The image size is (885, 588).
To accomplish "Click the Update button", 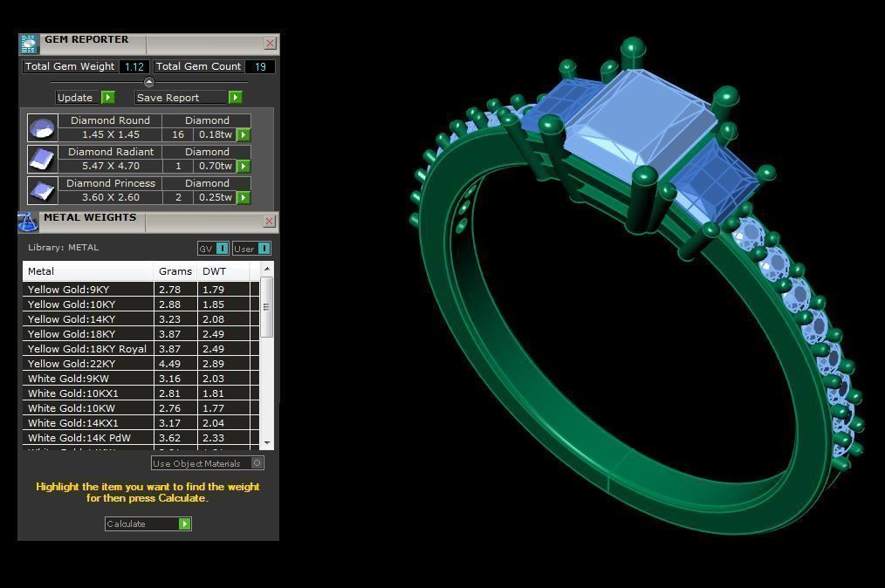I will pyautogui.click(x=86, y=98).
